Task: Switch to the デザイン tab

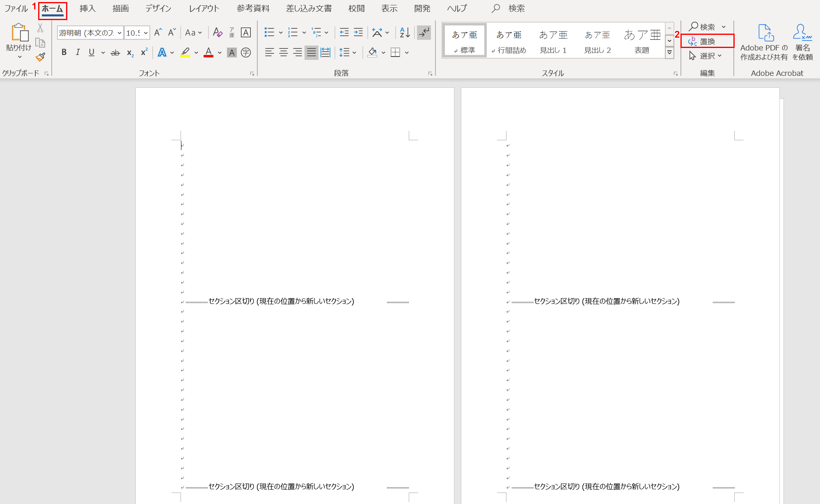Action: click(x=158, y=8)
